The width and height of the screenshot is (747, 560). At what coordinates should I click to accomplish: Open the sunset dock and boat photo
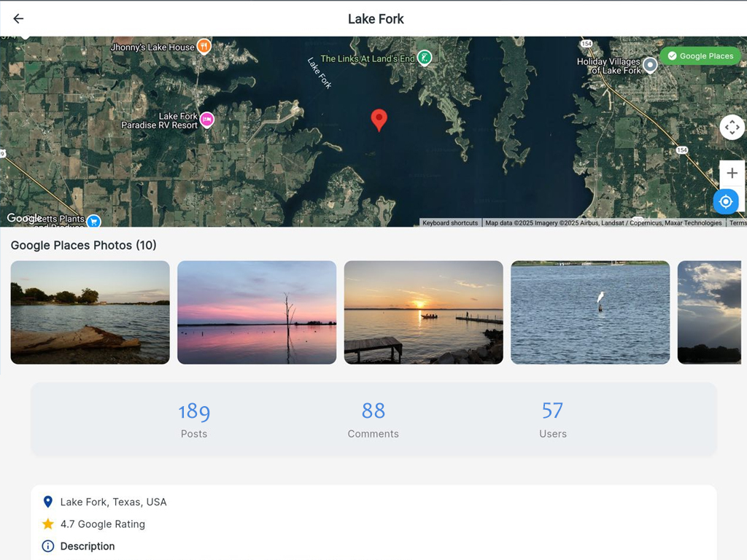(x=424, y=312)
